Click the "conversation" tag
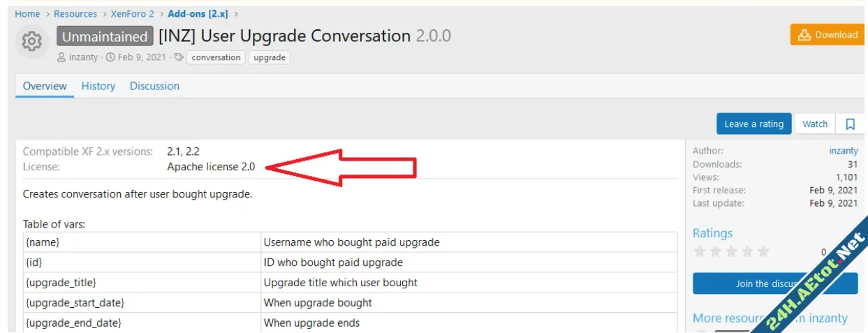Image resolution: width=868 pixels, height=333 pixels. pos(216,57)
